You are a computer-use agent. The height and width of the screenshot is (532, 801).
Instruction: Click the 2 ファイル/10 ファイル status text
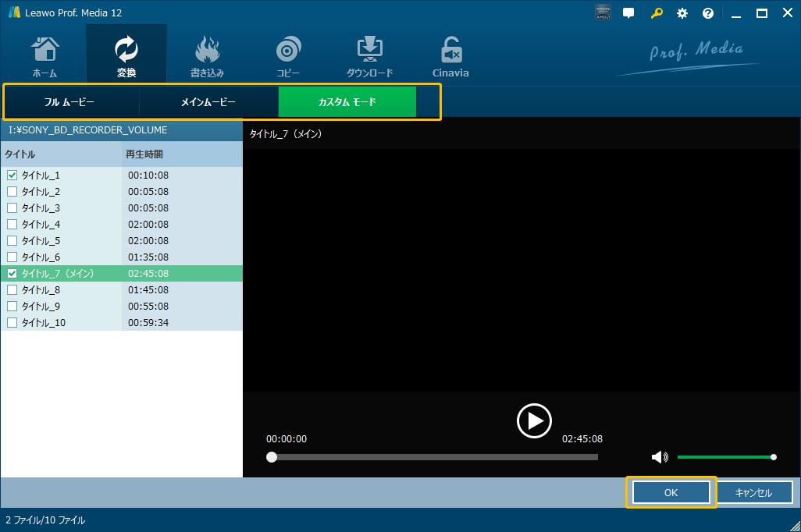[45, 520]
